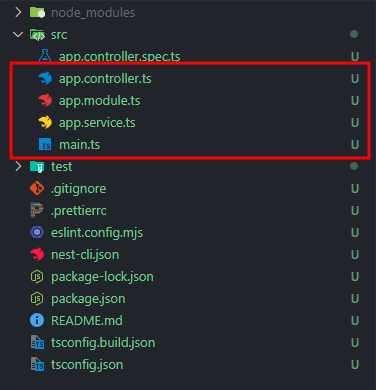The image size is (376, 390).
Task: Click the yellow NestJS icon beside app.service.ts
Action: tap(45, 123)
